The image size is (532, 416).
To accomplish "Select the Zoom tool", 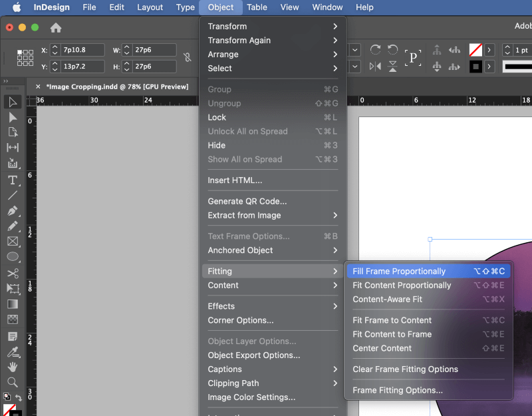I will click(x=13, y=382).
